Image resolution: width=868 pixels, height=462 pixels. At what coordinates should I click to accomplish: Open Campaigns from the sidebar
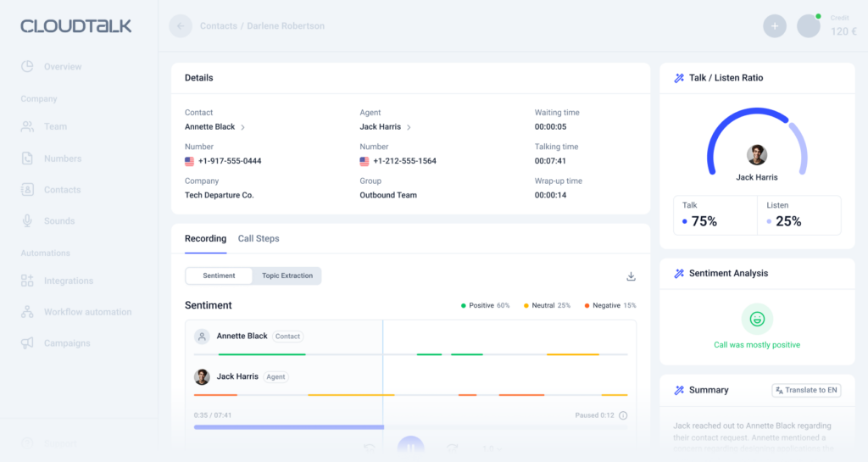click(66, 343)
